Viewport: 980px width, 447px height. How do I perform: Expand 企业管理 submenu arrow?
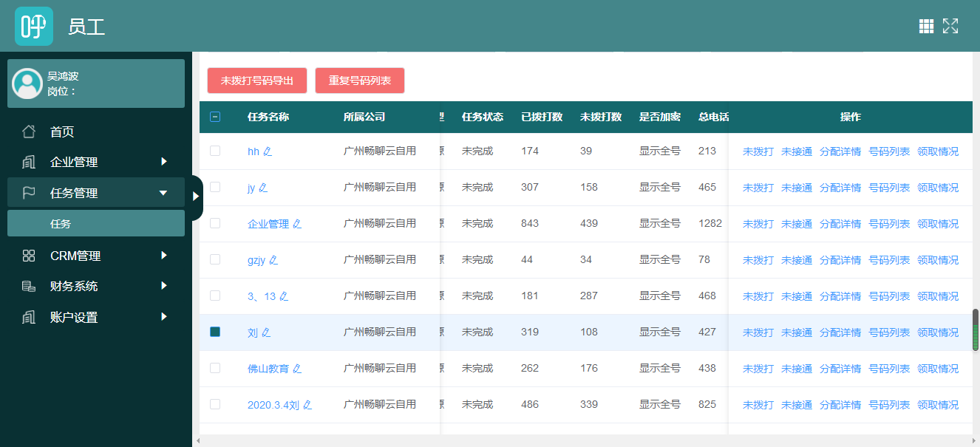(x=164, y=162)
